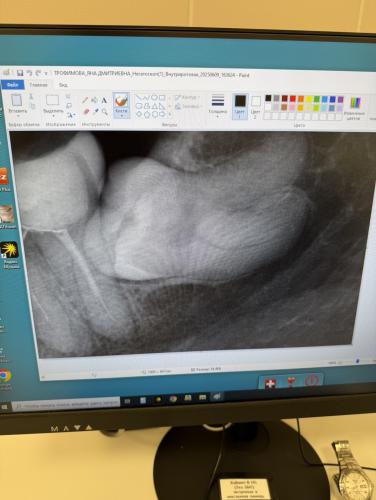Select the Text tool letter A
Image resolution: width=376 pixels, height=500 pixels.
click(104, 100)
